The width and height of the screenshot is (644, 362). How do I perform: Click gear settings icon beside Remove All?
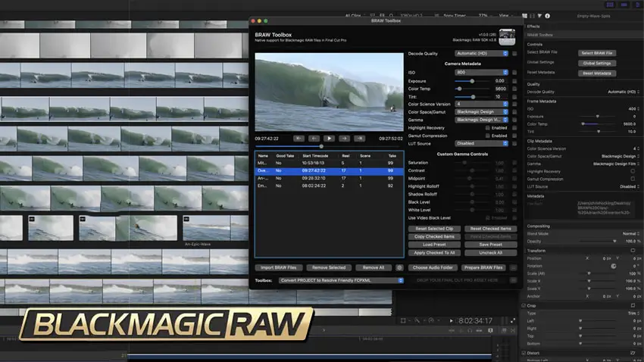(x=399, y=267)
